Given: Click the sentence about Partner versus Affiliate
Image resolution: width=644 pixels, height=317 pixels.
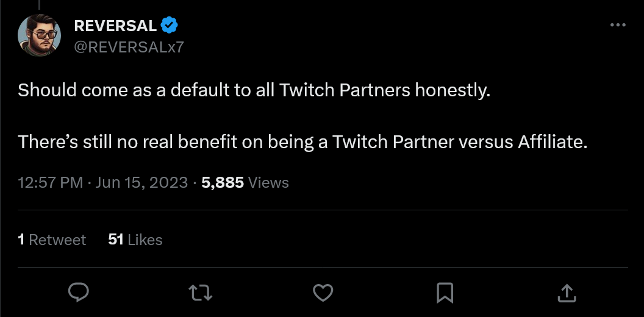Looking at the screenshot, I should (x=302, y=142).
